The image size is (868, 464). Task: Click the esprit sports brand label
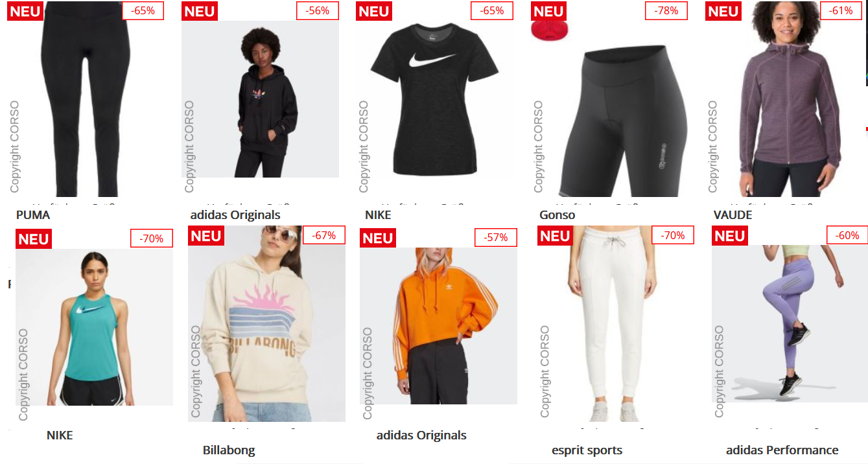click(587, 450)
